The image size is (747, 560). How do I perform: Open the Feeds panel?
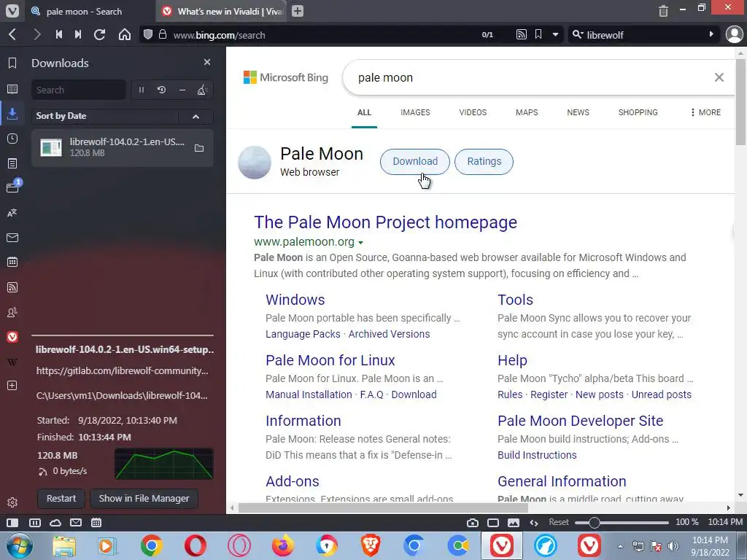point(12,287)
